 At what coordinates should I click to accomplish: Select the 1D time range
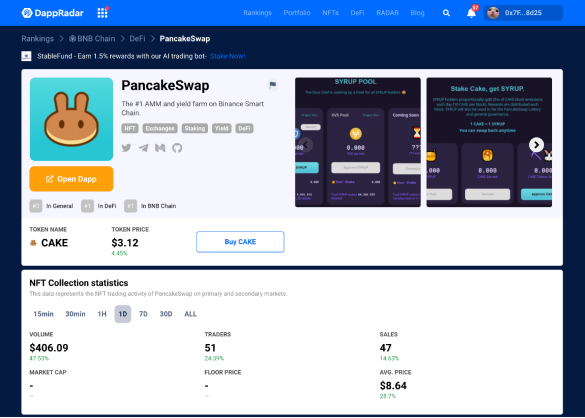(x=123, y=314)
